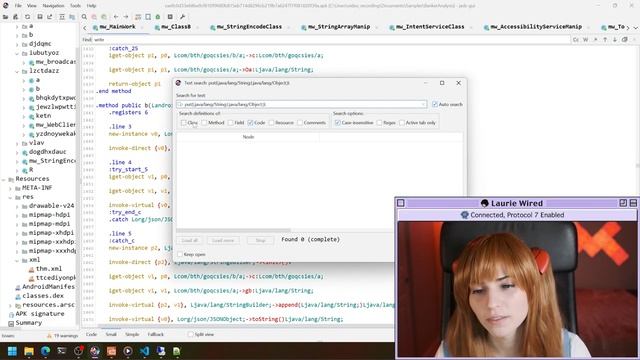Open the Navigation menu
640x360 pixels.
point(53,6)
